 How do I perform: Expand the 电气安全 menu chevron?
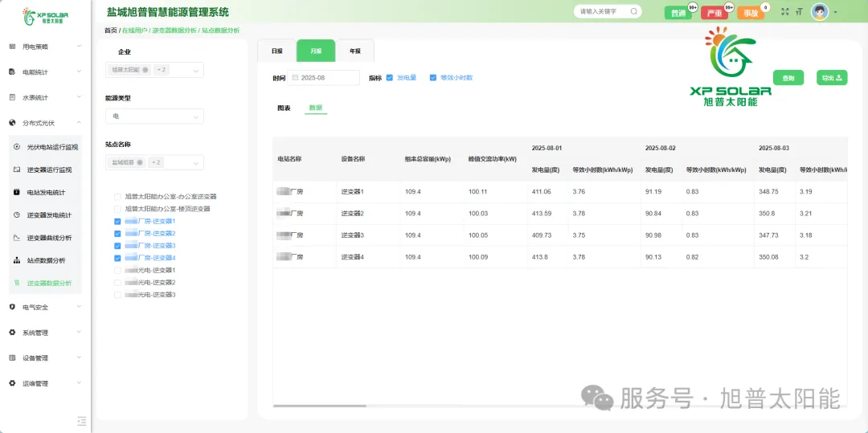click(x=79, y=307)
